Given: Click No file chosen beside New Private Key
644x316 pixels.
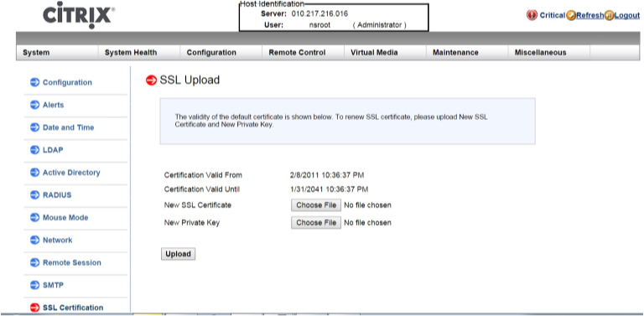Looking at the screenshot, I should (x=367, y=223).
